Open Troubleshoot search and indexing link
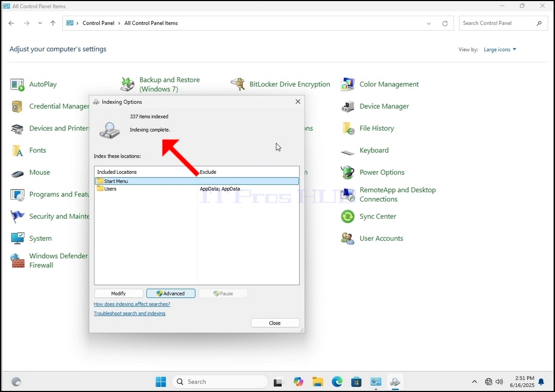The height and width of the screenshot is (392, 555). [x=130, y=313]
